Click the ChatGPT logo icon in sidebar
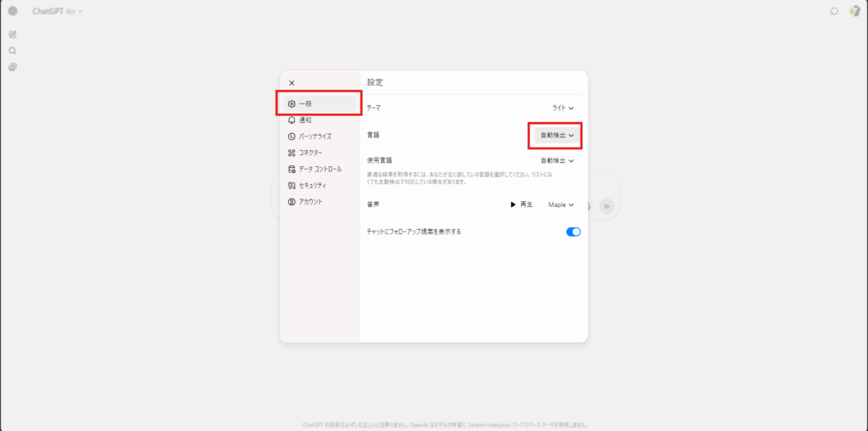 click(x=12, y=11)
